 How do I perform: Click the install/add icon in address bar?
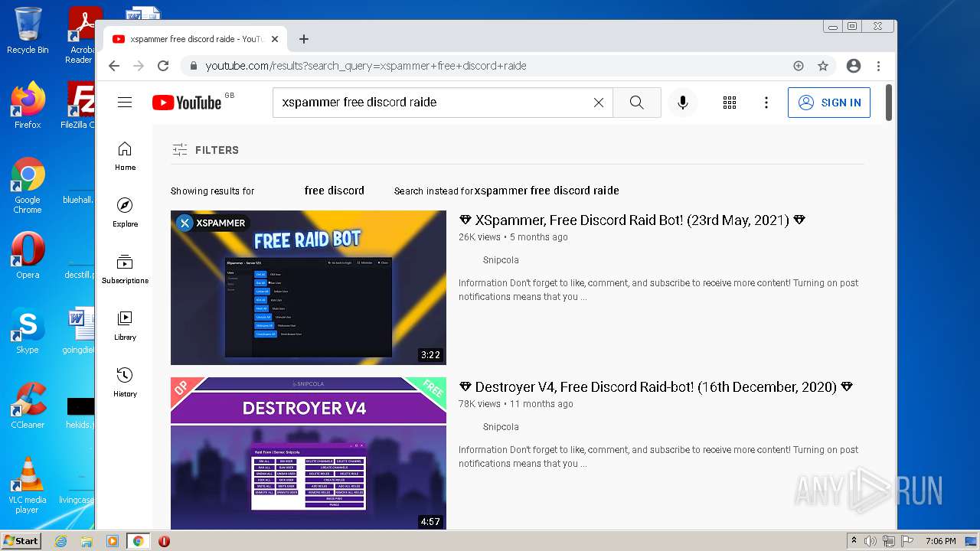tap(799, 66)
